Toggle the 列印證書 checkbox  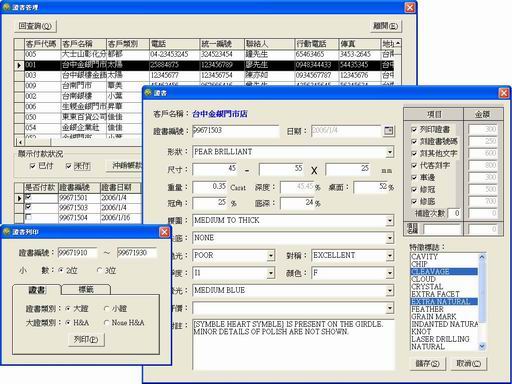point(414,129)
